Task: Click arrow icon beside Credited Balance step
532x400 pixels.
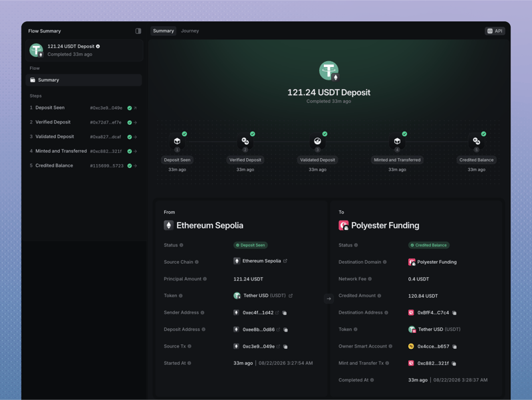Action: pos(135,165)
